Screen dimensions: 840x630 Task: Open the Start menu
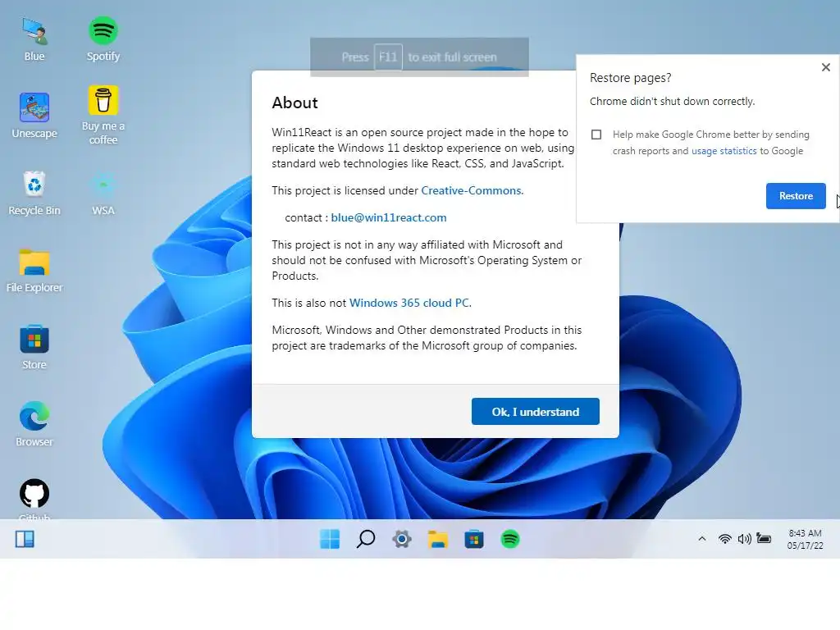tap(330, 539)
